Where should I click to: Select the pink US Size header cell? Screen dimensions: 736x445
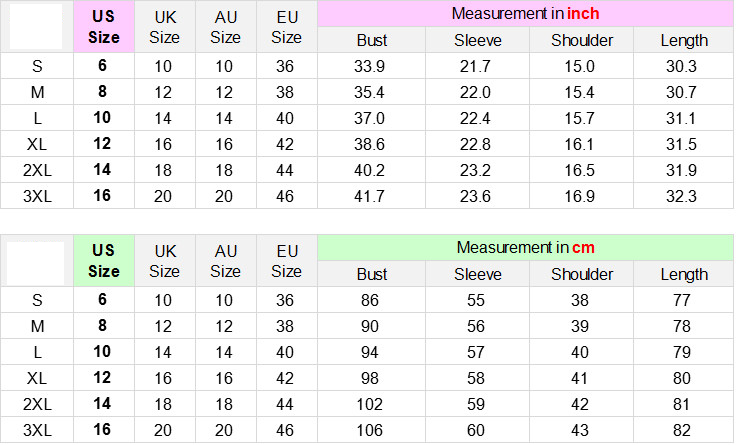pyautogui.click(x=104, y=27)
